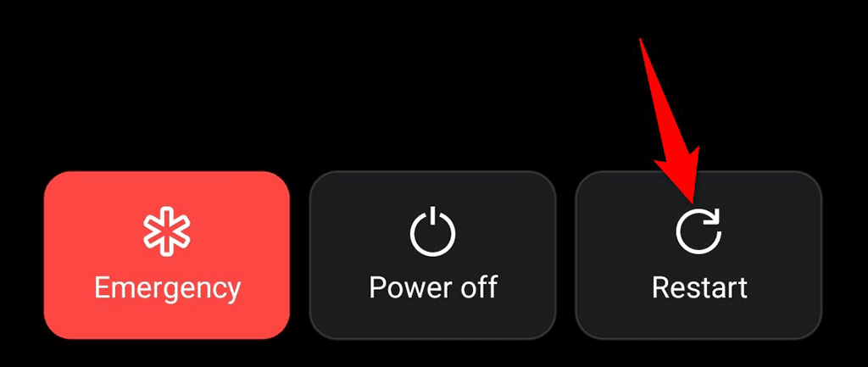Tap the clockwise arrow above Restart
This screenshot has height=367, width=868.
click(x=699, y=232)
